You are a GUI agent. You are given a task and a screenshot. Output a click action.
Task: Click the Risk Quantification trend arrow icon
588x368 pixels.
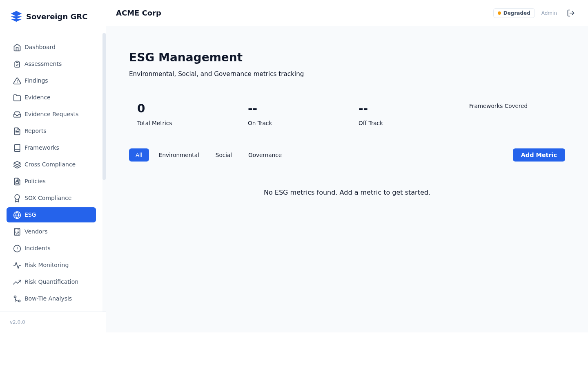coord(17,282)
